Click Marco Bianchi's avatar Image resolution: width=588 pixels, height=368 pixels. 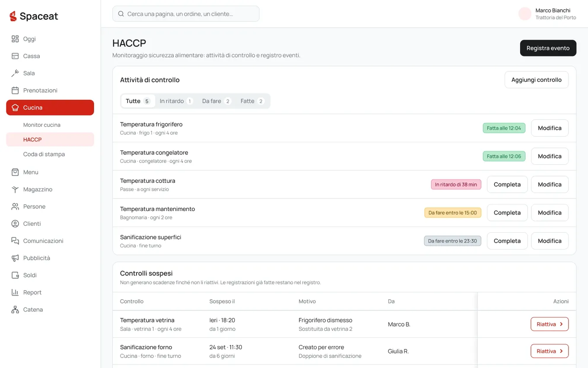524,14
